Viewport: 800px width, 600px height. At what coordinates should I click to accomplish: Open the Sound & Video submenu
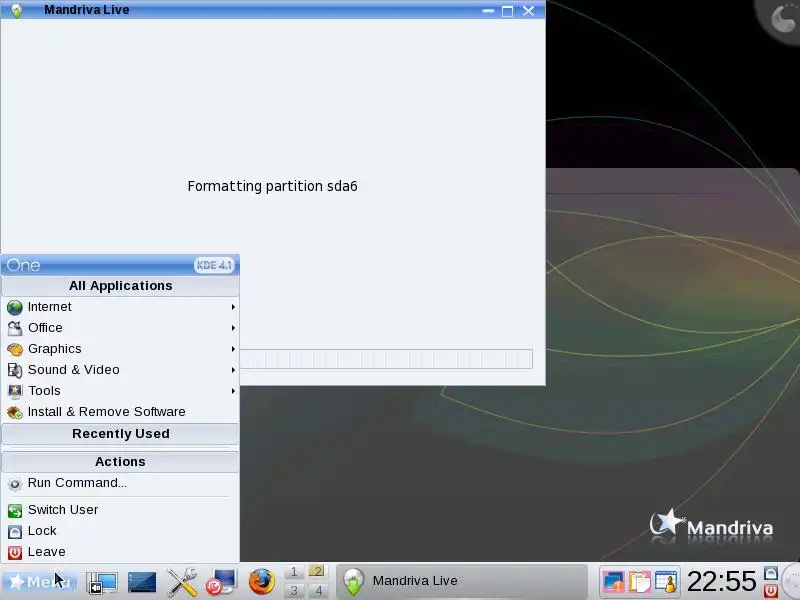click(121, 369)
